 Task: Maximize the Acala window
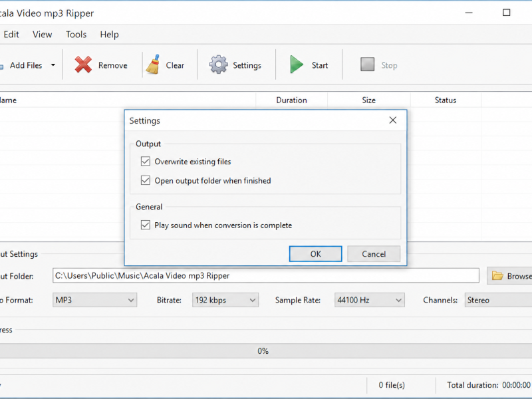point(506,13)
